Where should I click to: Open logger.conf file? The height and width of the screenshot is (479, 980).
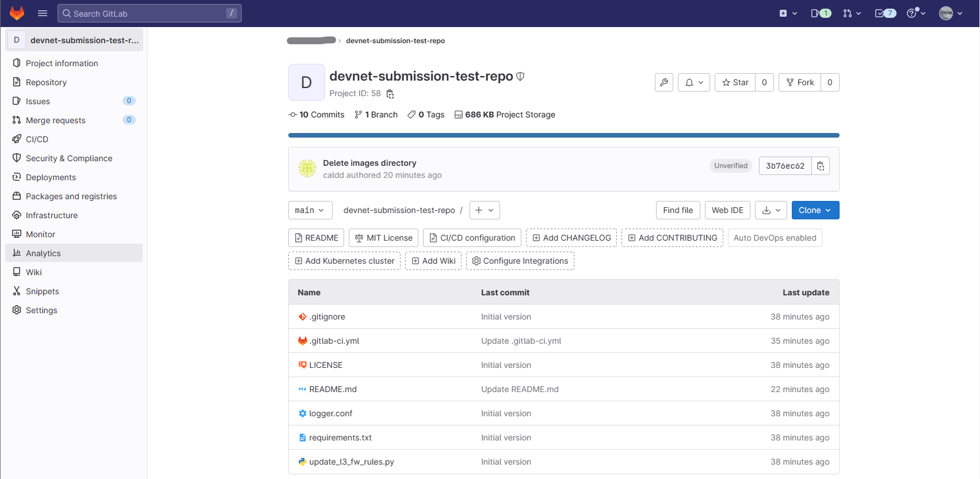coord(330,413)
